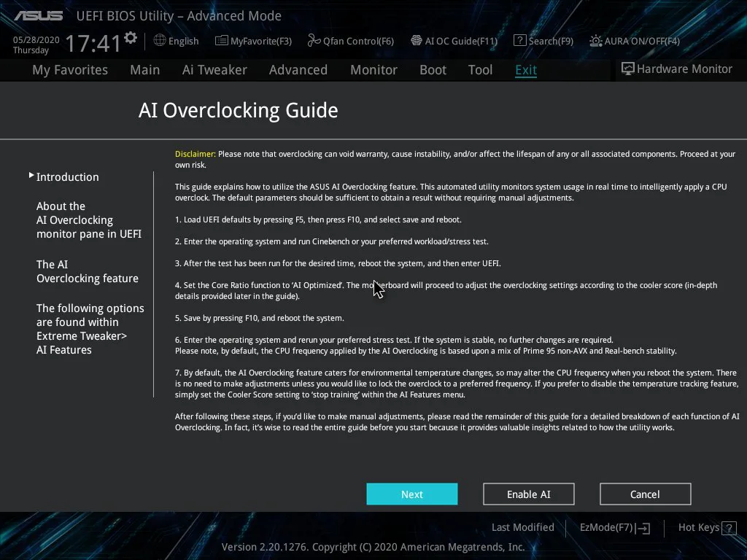Image resolution: width=747 pixels, height=560 pixels.
Task: Open Qfan Control fan icon
Action: pyautogui.click(x=314, y=41)
